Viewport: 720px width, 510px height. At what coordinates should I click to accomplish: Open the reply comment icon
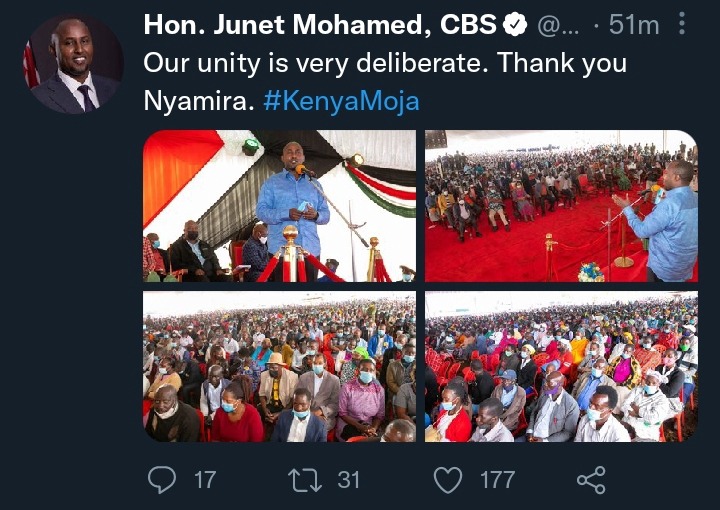pos(162,480)
